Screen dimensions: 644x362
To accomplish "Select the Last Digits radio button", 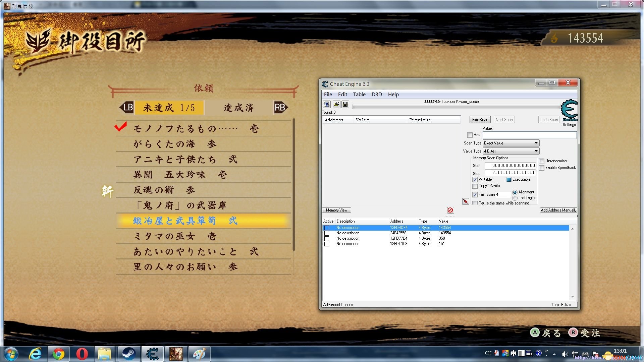I will click(515, 198).
